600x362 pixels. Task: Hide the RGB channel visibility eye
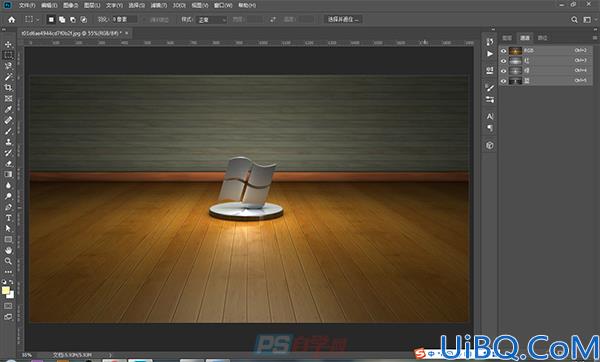tap(504, 51)
